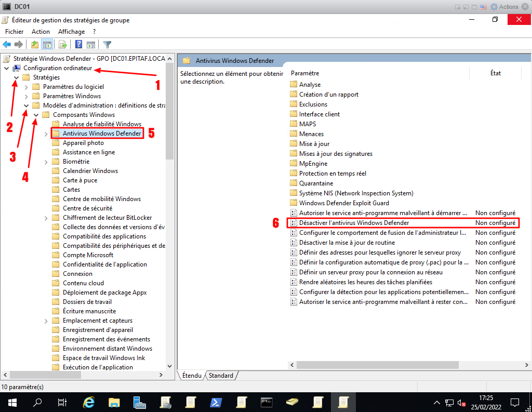Launch PowerShell from the taskbar
Screen dimensions: 532x412
click(216, 402)
